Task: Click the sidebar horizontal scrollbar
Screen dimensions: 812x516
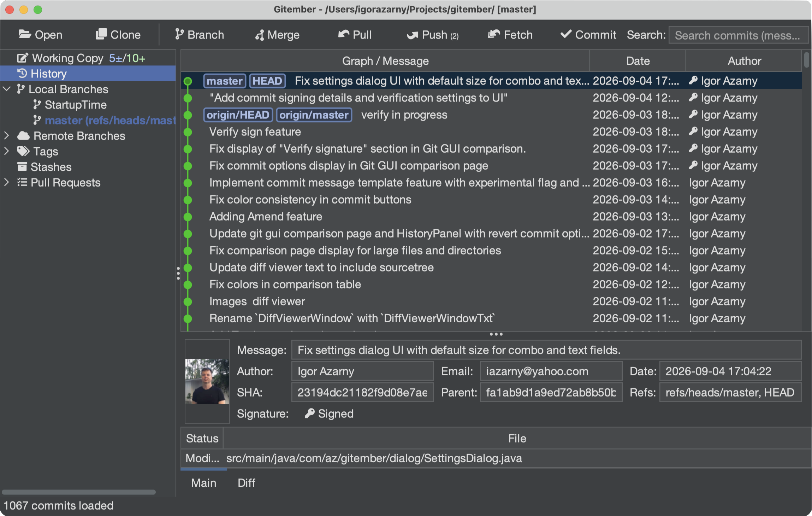Action: (78, 492)
